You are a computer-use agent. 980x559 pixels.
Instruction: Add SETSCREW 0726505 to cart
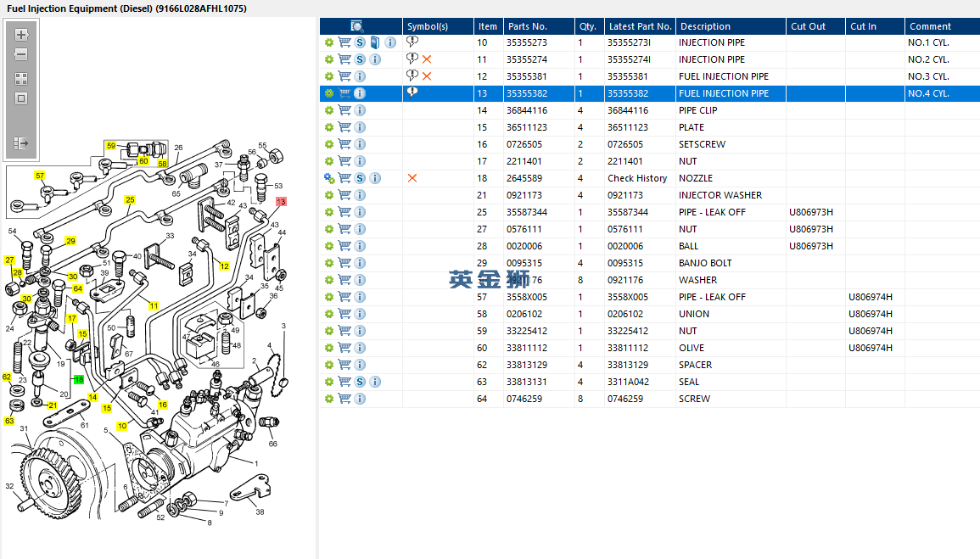pyautogui.click(x=344, y=143)
